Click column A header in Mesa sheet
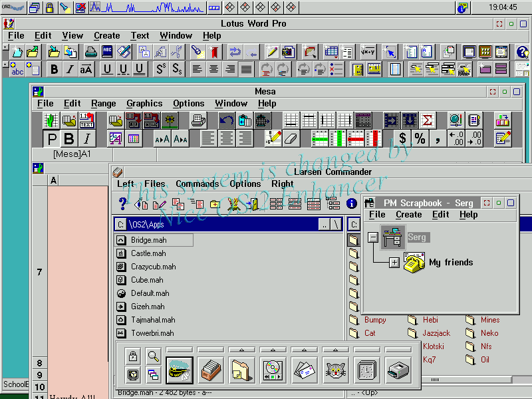The width and height of the screenshot is (532, 399). [x=53, y=180]
